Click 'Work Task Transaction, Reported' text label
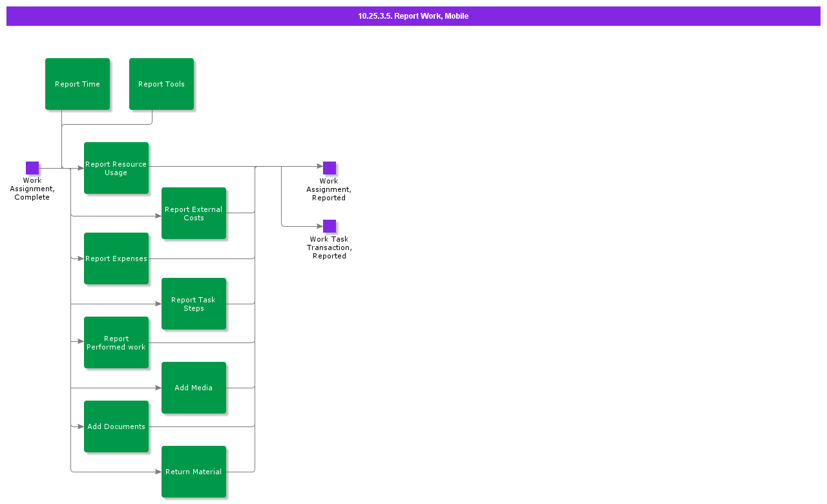827x504 pixels. point(329,247)
